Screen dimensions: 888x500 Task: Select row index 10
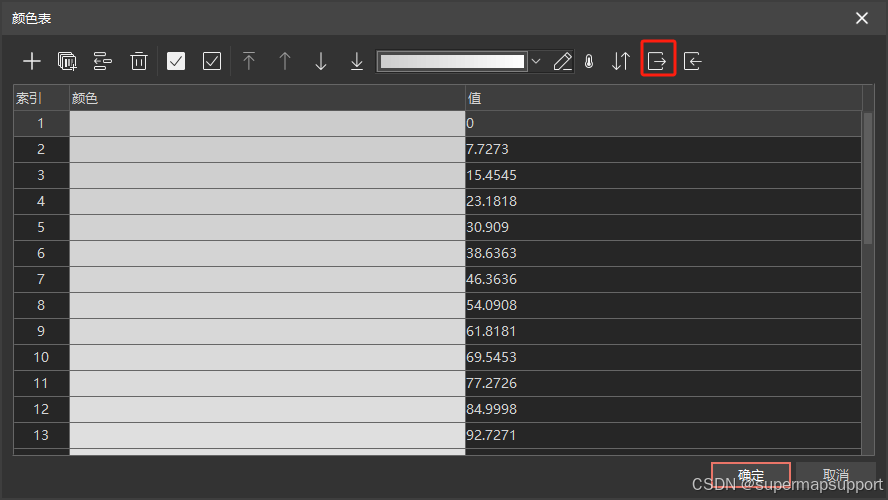[x=41, y=358]
